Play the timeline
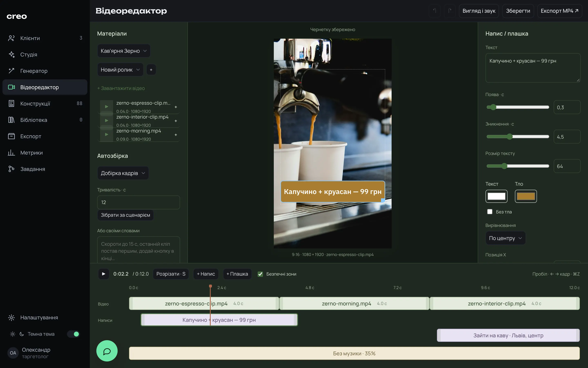588x368 pixels. [x=104, y=274]
